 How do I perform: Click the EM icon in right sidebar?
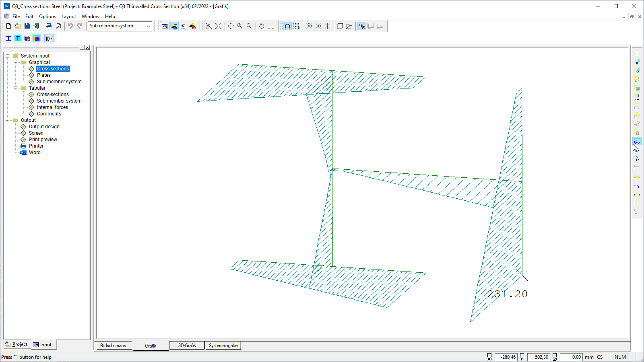coord(637,159)
